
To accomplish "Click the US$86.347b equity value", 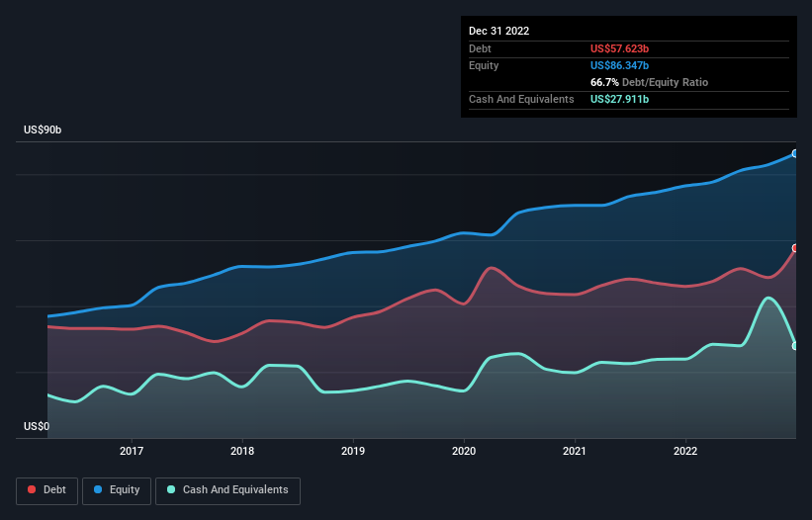I will tap(619, 65).
